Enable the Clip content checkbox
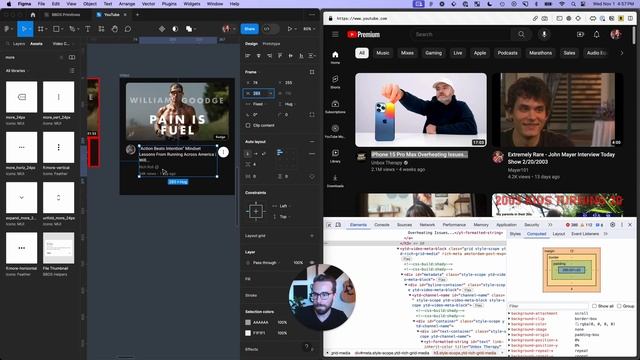 (x=248, y=125)
